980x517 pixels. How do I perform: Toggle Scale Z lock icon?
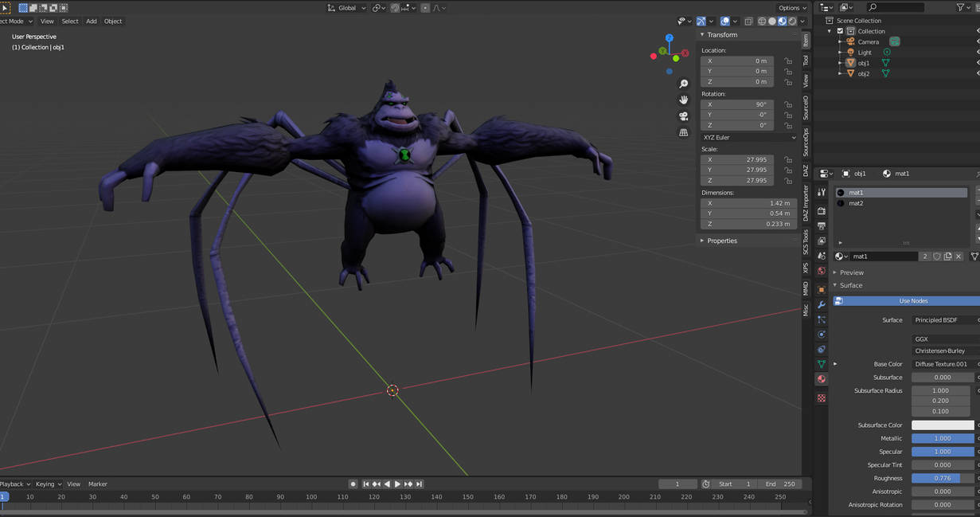tap(788, 181)
